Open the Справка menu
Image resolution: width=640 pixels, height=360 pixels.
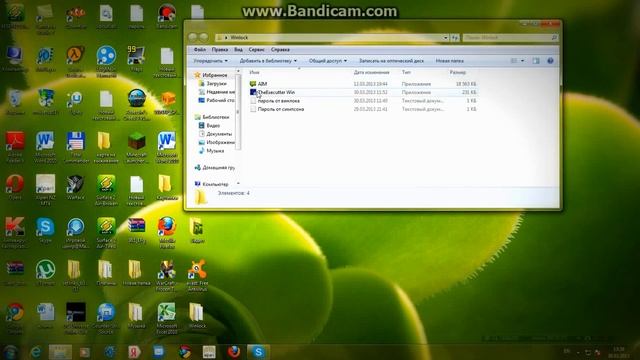pos(280,49)
